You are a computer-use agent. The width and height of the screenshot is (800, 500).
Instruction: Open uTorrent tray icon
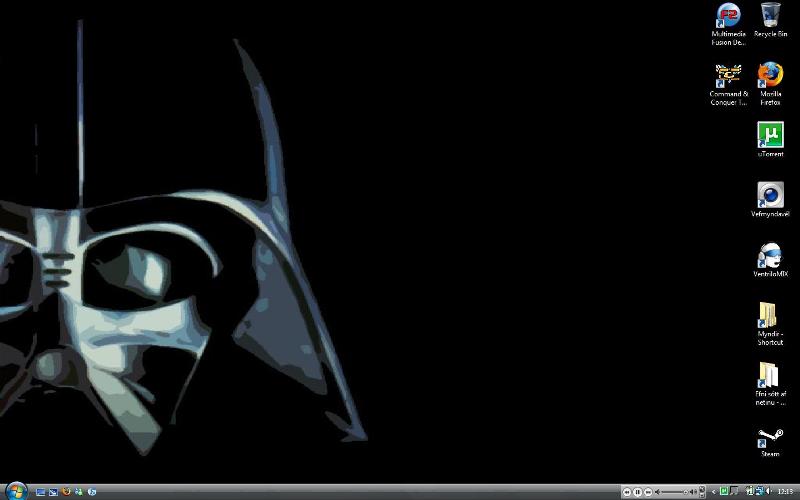723,491
